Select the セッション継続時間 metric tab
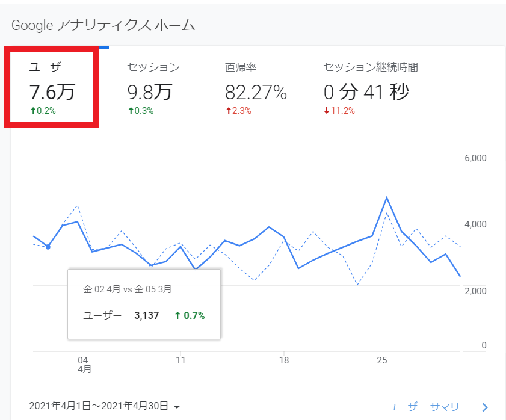This screenshot has height=420, width=506. coord(370,87)
